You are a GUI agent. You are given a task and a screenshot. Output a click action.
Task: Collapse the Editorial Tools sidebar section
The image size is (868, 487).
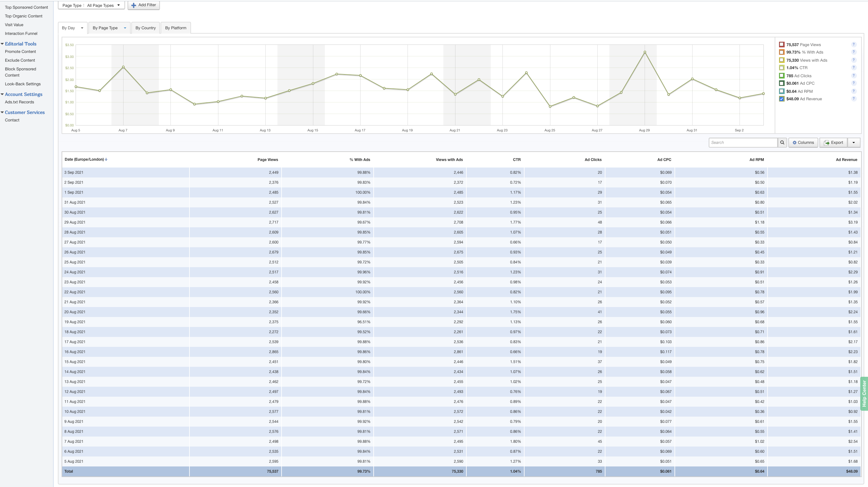[2, 44]
